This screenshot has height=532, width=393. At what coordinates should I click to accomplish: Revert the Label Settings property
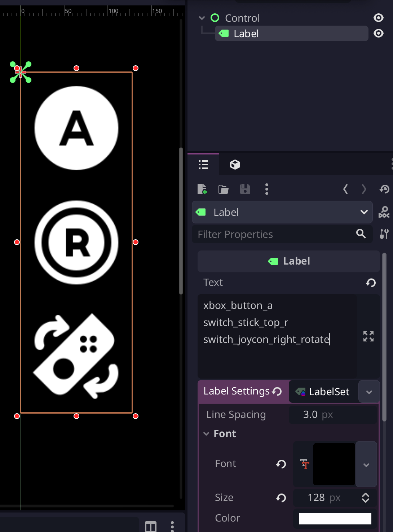[277, 391]
